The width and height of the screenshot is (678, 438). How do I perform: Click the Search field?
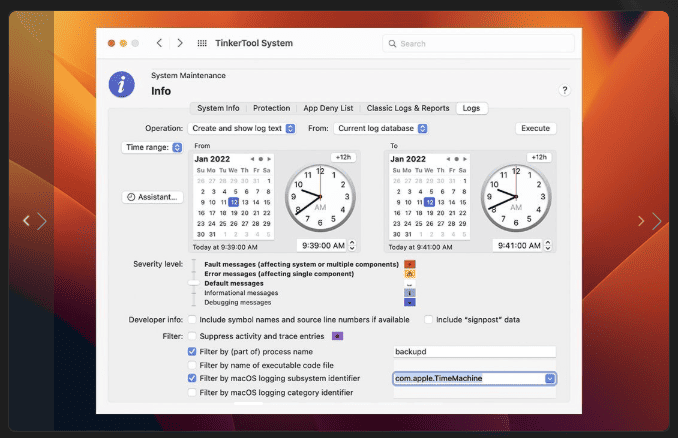pyautogui.click(x=478, y=44)
